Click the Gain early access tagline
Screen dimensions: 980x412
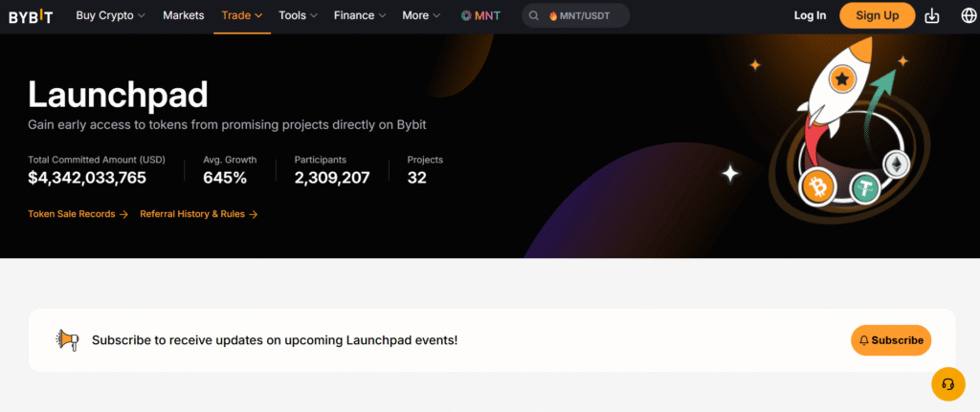(x=228, y=125)
